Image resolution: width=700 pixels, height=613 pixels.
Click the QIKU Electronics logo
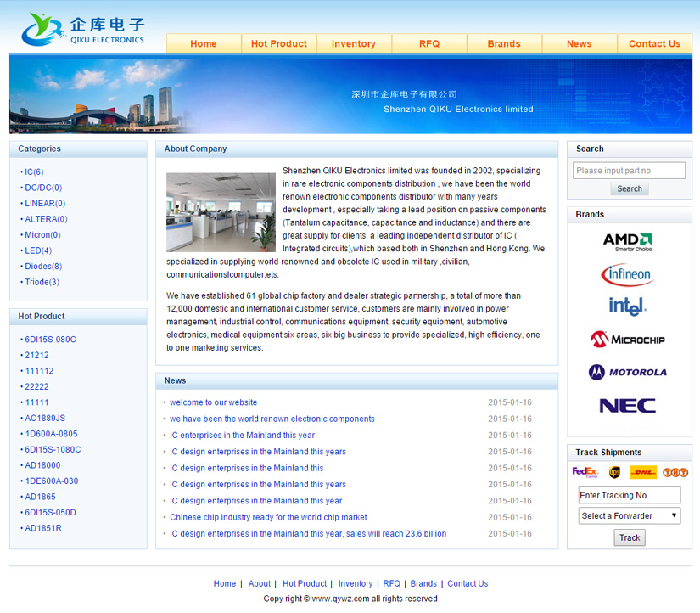click(83, 30)
